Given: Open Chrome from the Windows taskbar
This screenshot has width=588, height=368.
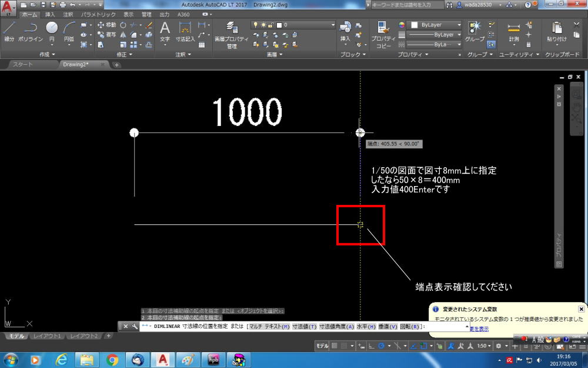Looking at the screenshot, I should point(112,360).
